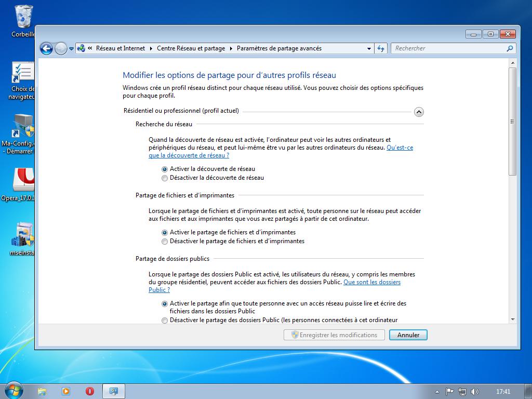Click the Choix du navigateur desktop shortcut
The width and height of the screenshot is (532, 399).
(x=22, y=81)
